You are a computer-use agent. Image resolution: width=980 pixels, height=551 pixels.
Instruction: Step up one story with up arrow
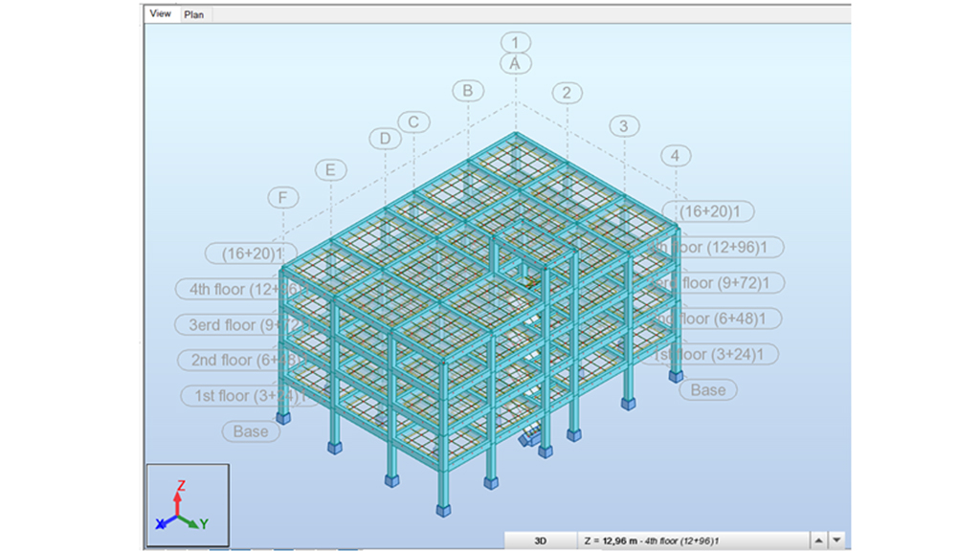pos(818,540)
